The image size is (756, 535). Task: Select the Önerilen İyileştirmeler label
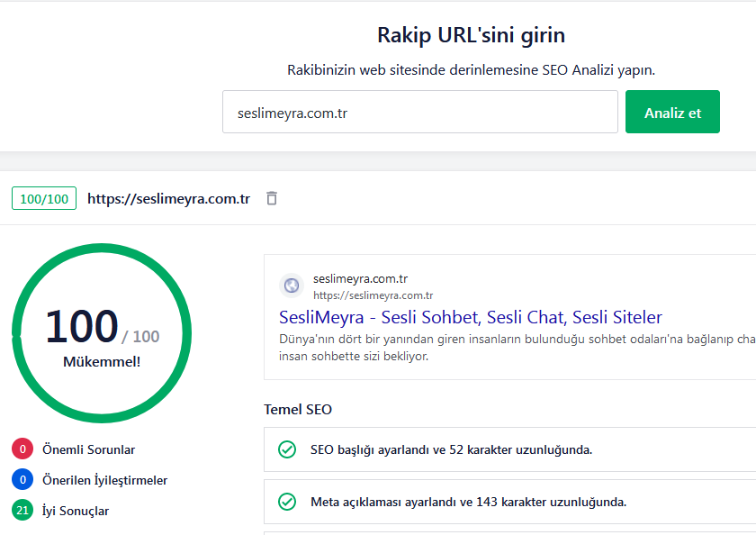coord(105,480)
